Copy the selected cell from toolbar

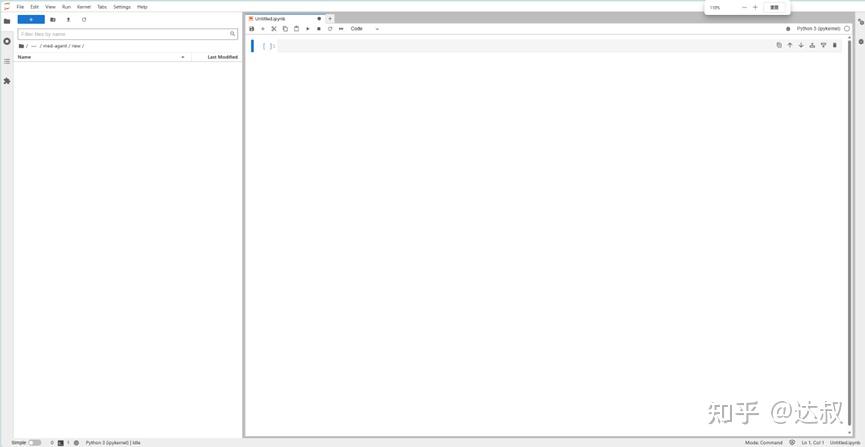(285, 29)
